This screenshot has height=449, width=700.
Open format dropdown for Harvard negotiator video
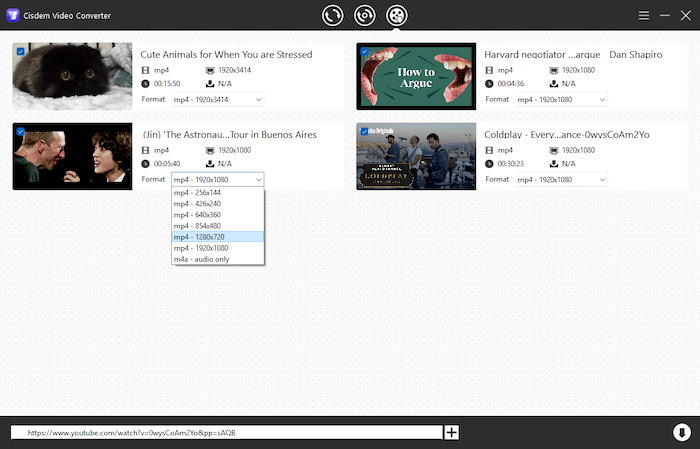[x=561, y=100]
